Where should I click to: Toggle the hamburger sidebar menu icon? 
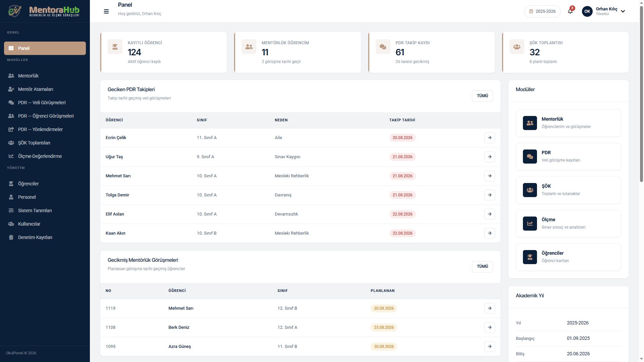tap(106, 11)
